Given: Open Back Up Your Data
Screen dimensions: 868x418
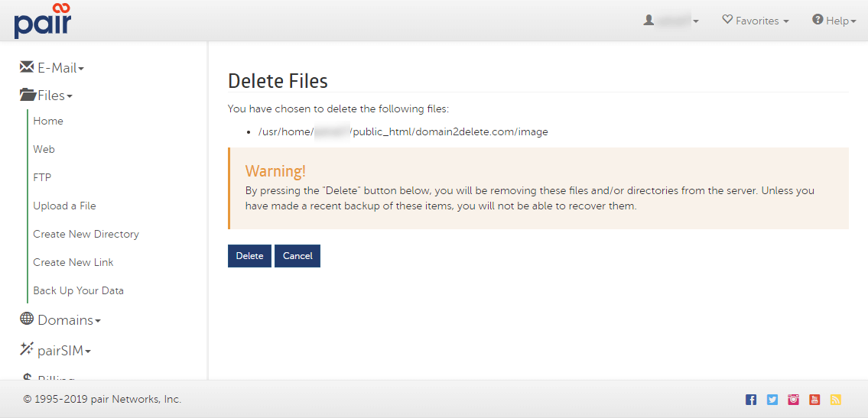Looking at the screenshot, I should (78, 290).
